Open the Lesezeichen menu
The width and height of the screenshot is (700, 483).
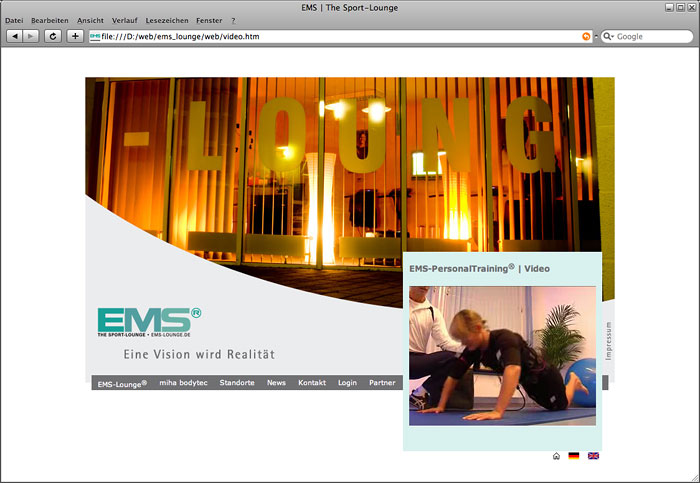click(x=167, y=21)
